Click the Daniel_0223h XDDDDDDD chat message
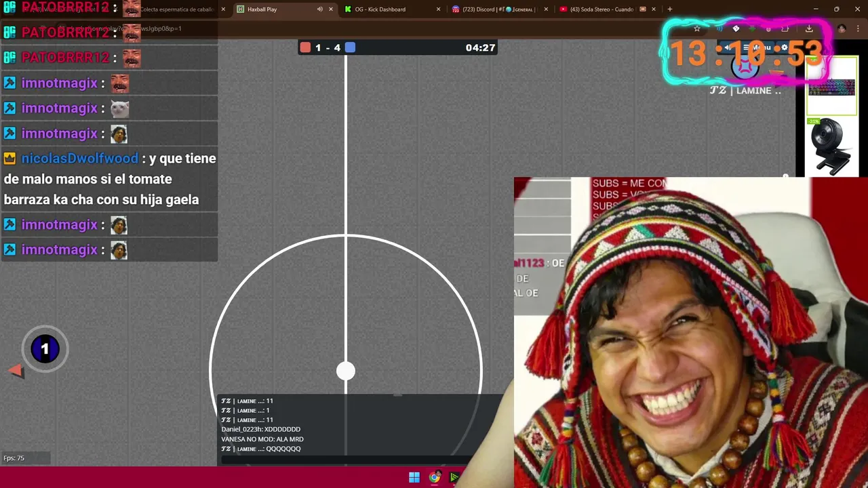868x488 pixels. [x=260, y=429]
